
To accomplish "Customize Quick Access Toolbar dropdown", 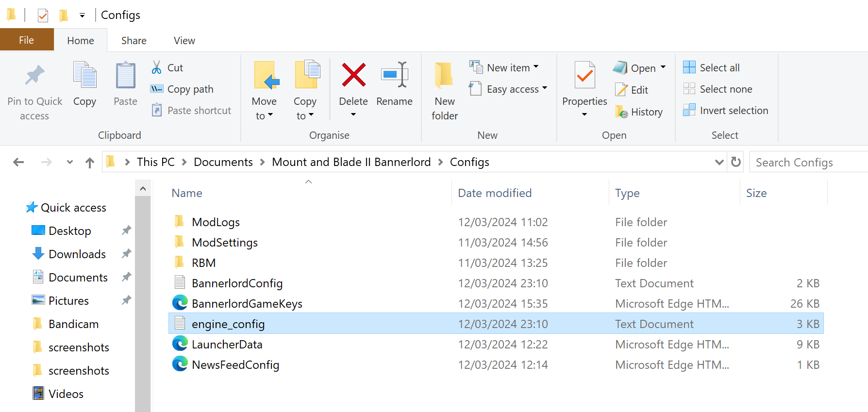I will pos(83,16).
